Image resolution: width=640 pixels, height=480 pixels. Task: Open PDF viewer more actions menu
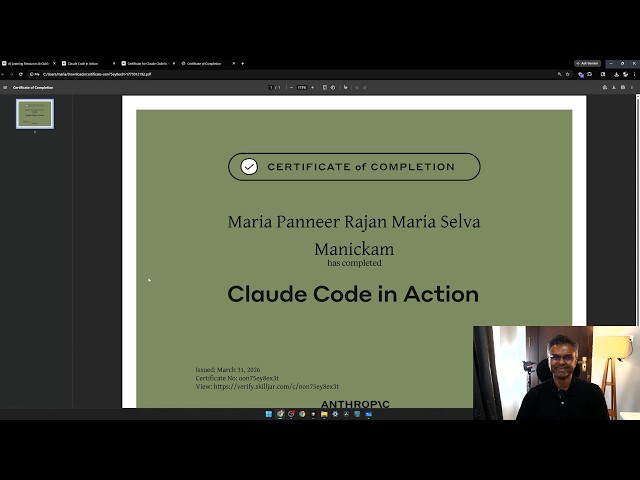[632, 87]
